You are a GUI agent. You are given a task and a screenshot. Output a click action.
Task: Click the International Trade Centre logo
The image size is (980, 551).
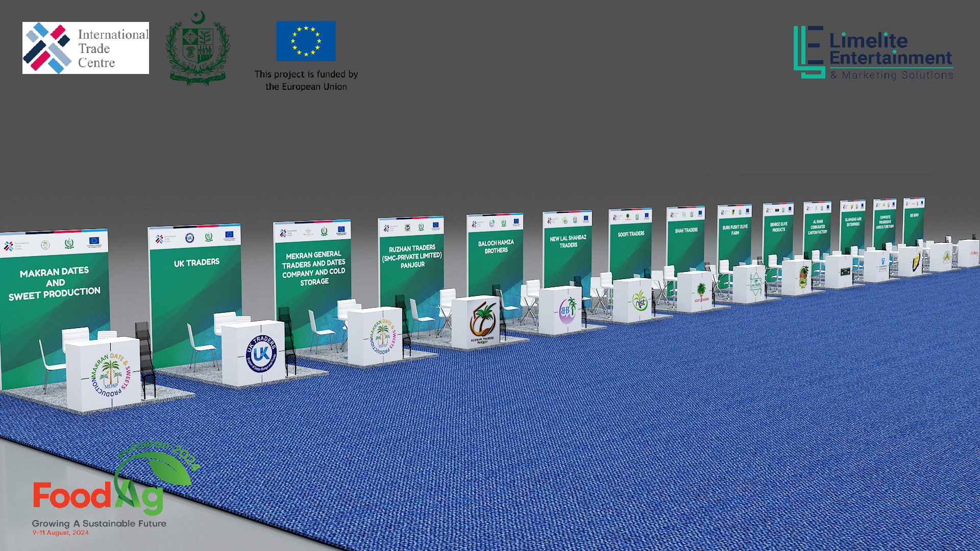[85, 48]
